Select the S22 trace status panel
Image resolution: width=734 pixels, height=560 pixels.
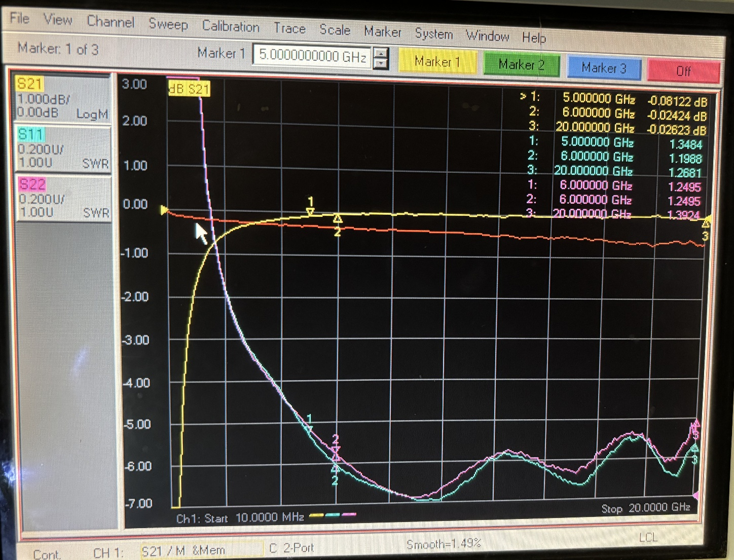[62, 198]
